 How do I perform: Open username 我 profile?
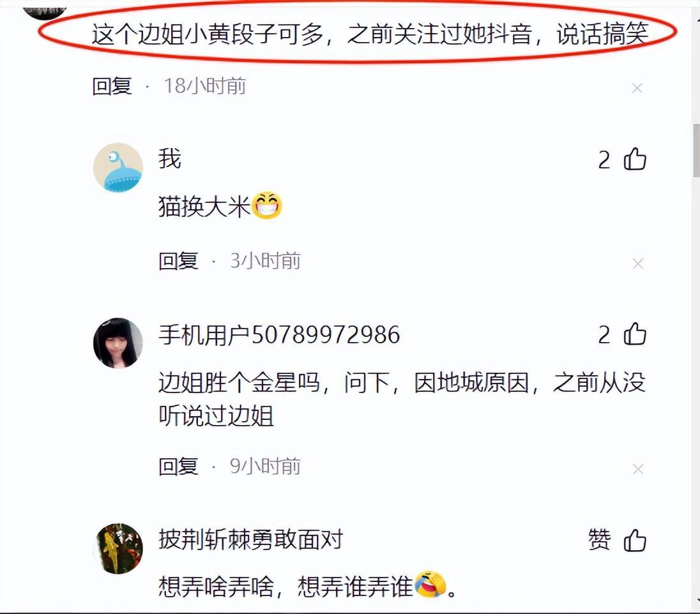[x=170, y=159]
